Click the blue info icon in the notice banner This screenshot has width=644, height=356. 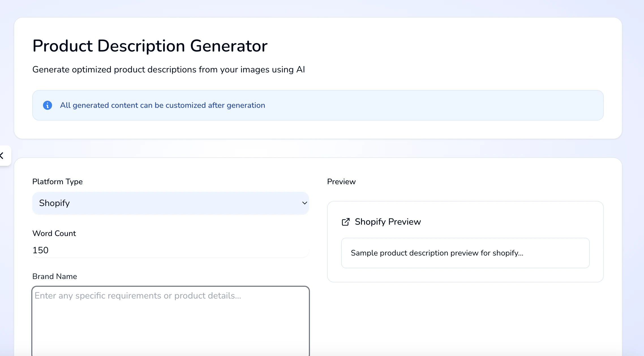click(x=48, y=105)
